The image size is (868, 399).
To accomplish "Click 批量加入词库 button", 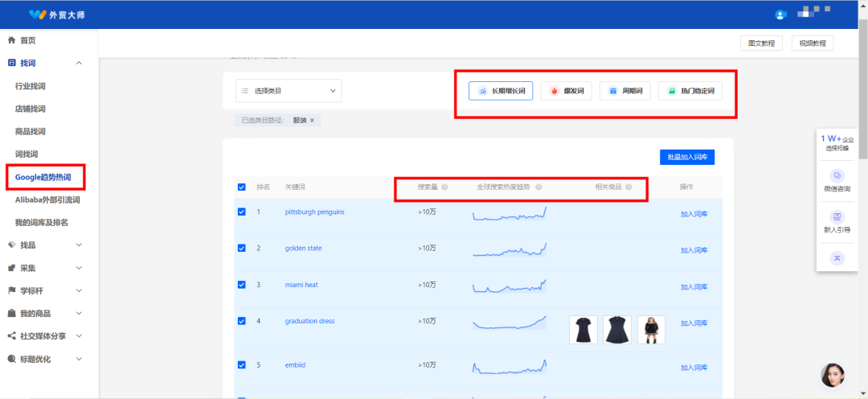I will coord(687,157).
